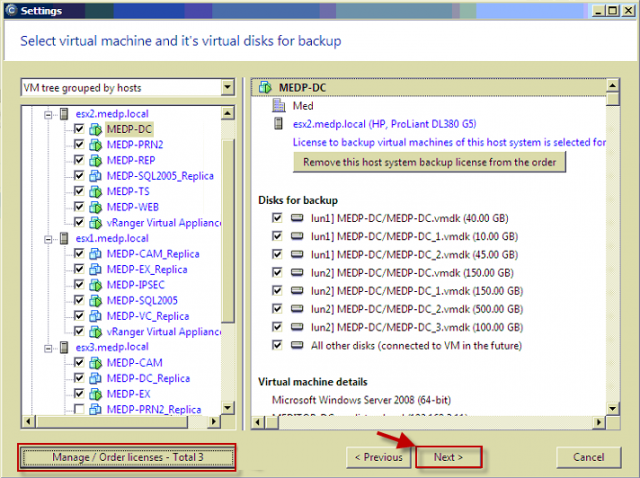
Task: Collapse the esx3.medp.local host node
Action: (48, 348)
